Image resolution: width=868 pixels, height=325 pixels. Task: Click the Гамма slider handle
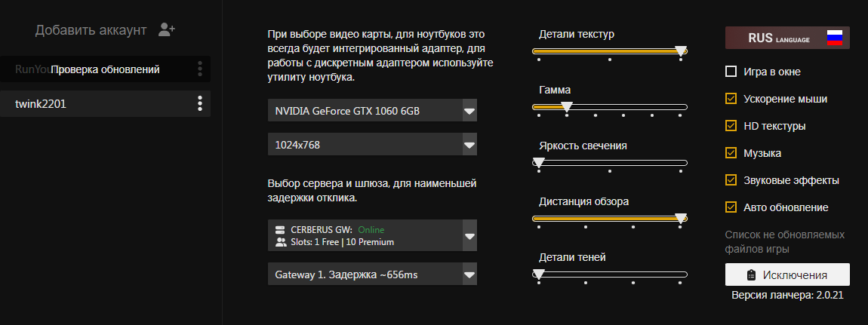coord(566,106)
